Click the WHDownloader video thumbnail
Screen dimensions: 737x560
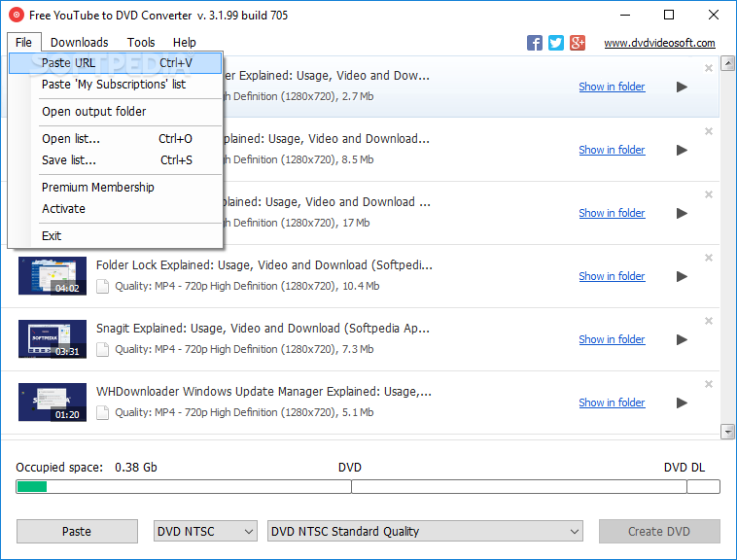click(53, 402)
